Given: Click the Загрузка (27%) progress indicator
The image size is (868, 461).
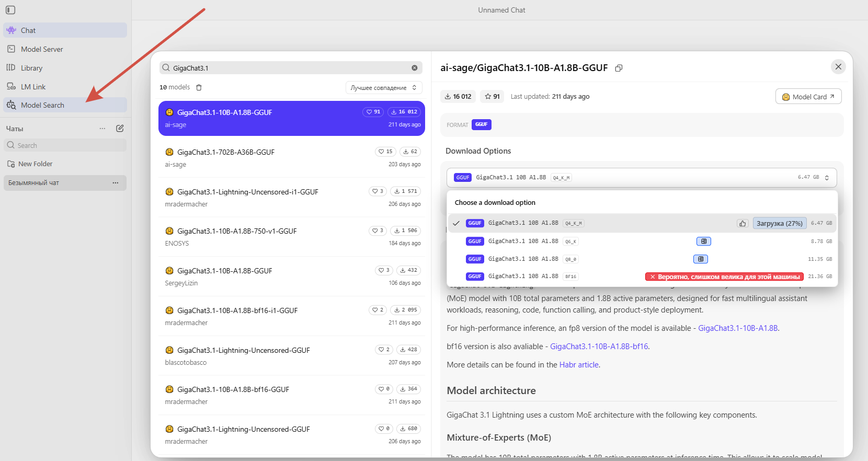Looking at the screenshot, I should click(x=780, y=224).
